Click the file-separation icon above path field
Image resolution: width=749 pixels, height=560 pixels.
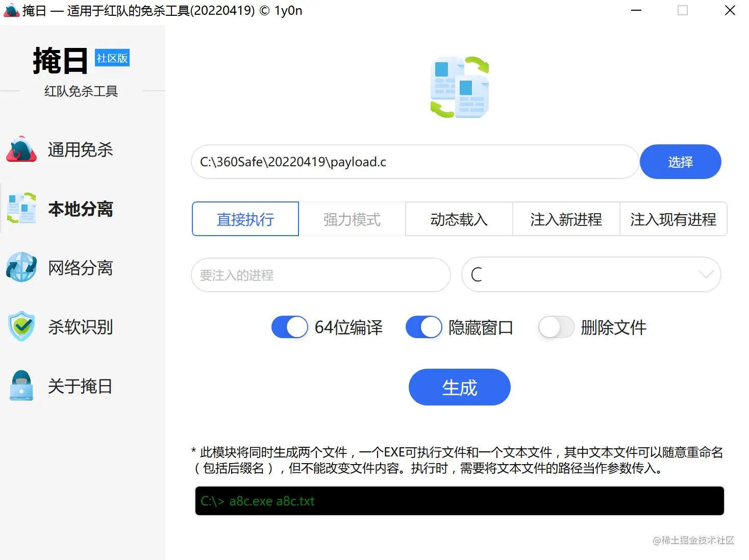(x=459, y=87)
